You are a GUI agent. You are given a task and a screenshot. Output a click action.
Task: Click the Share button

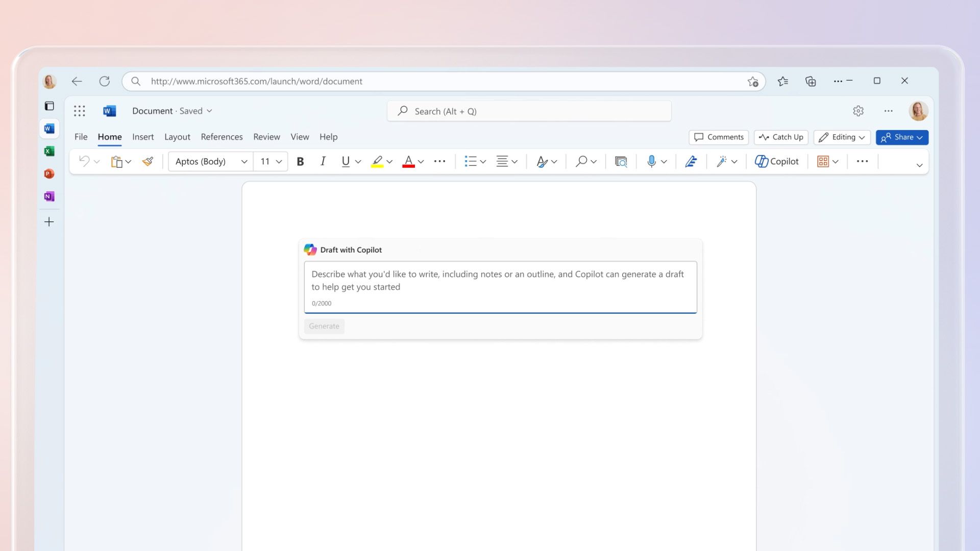[x=902, y=137]
